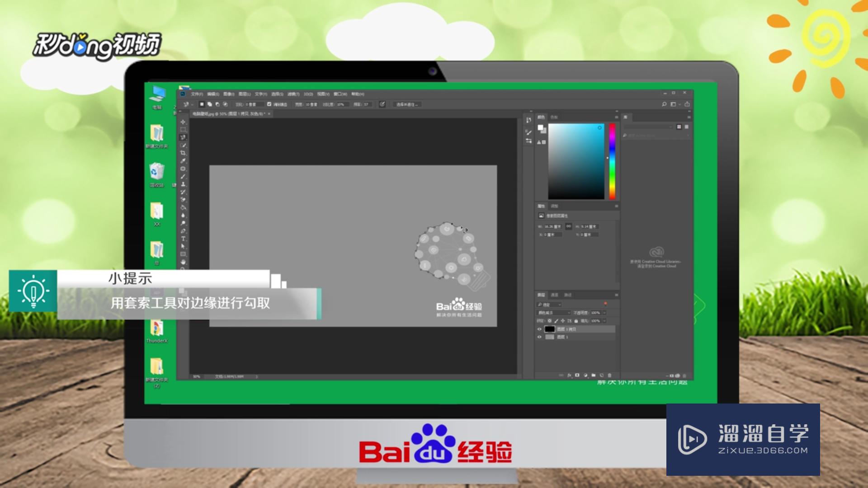The width and height of the screenshot is (868, 488).
Task: Select the Hand tool
Action: tap(183, 262)
